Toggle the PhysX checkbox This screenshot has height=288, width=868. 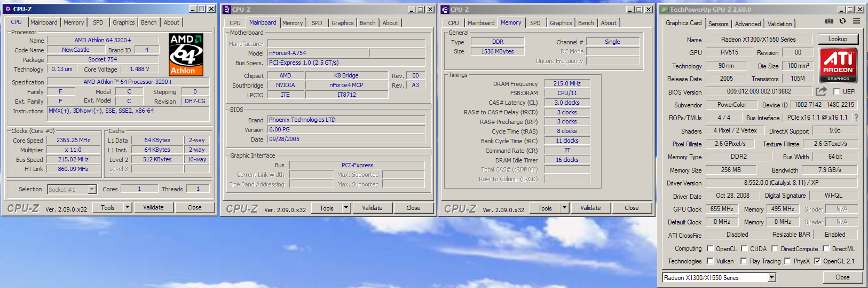(x=787, y=261)
